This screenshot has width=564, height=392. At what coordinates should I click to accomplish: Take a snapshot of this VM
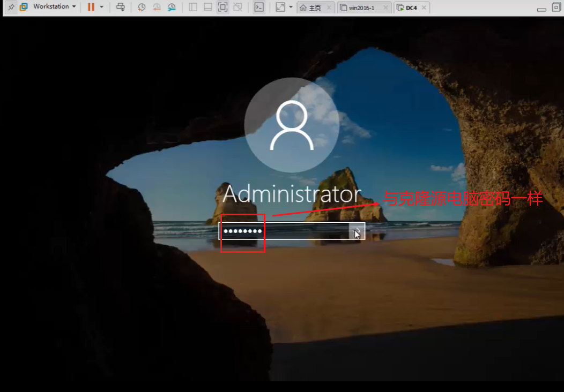142,7
